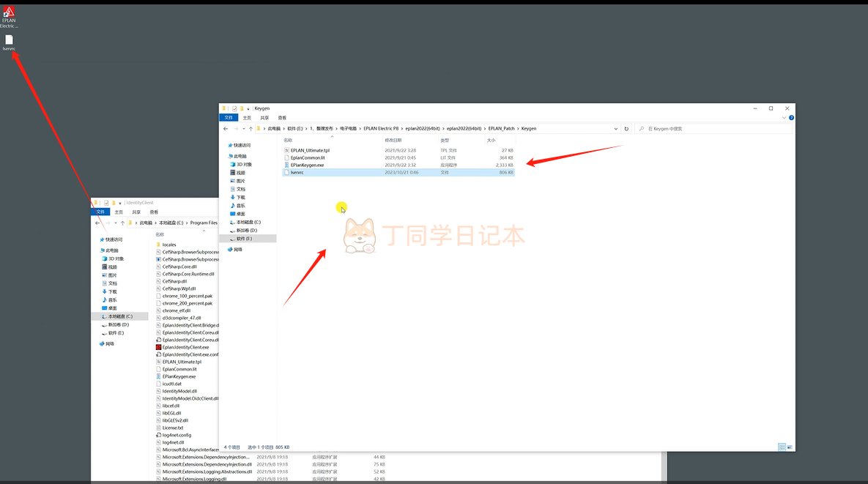Click EPLAN Electric P8 in the breadcrumb
This screenshot has width=868, height=484.
point(381,128)
